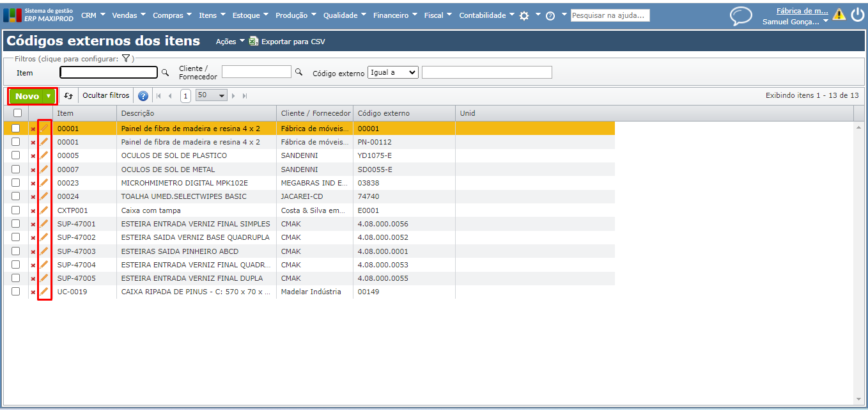This screenshot has height=410, width=868.
Task: Expand the page size 50 dropdown
Action: coord(212,95)
